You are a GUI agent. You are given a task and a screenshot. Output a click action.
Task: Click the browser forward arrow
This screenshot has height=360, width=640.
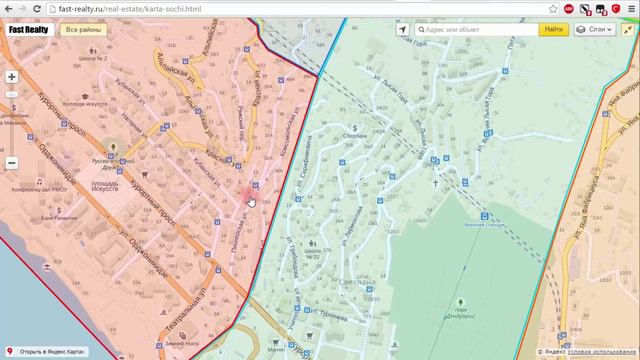pyautogui.click(x=22, y=9)
